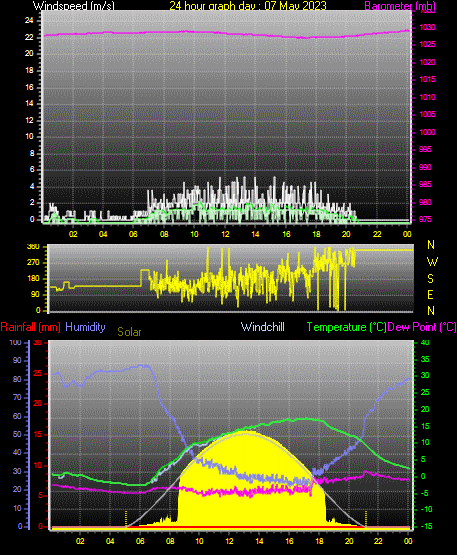The height and width of the screenshot is (555, 457).
Task: Click '40' on the green temperature axis
Action: (x=425, y=342)
